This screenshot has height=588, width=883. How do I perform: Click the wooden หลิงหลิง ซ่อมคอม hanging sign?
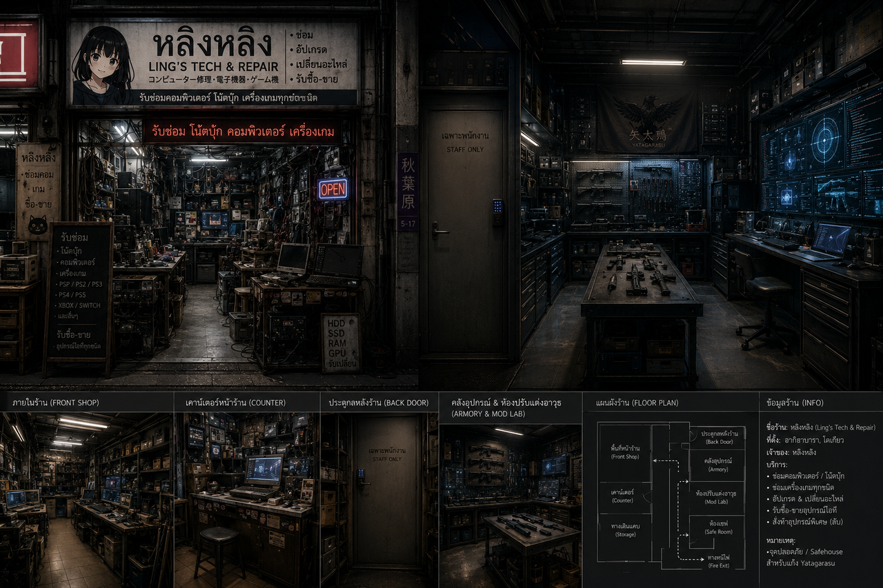(38, 191)
